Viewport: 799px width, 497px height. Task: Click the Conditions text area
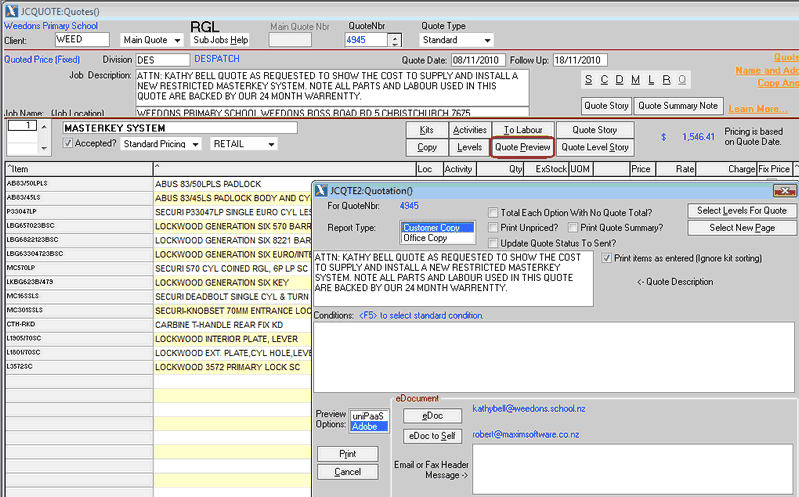pyautogui.click(x=554, y=357)
